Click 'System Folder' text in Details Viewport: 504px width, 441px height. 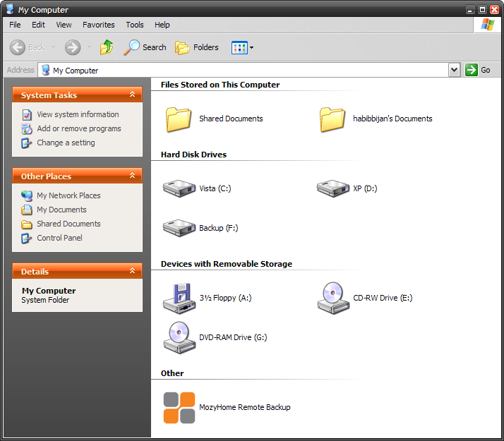click(45, 300)
